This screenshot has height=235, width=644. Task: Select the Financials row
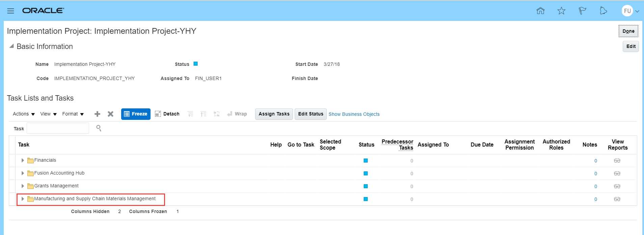323,160
